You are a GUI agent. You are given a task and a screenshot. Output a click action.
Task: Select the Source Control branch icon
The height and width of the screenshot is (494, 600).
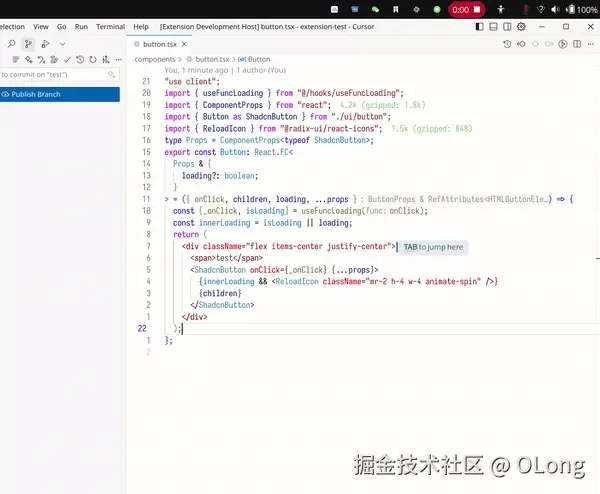[x=28, y=44]
